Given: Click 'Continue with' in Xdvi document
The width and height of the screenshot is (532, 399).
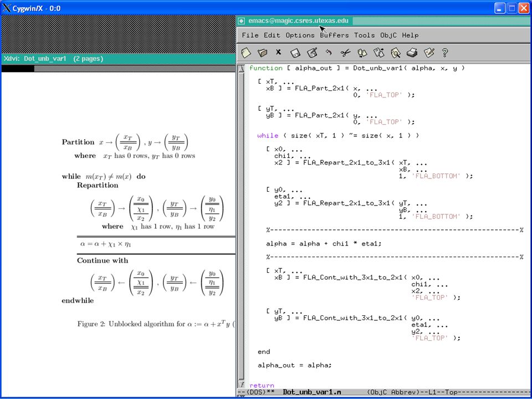Looking at the screenshot, I should pos(103,260).
